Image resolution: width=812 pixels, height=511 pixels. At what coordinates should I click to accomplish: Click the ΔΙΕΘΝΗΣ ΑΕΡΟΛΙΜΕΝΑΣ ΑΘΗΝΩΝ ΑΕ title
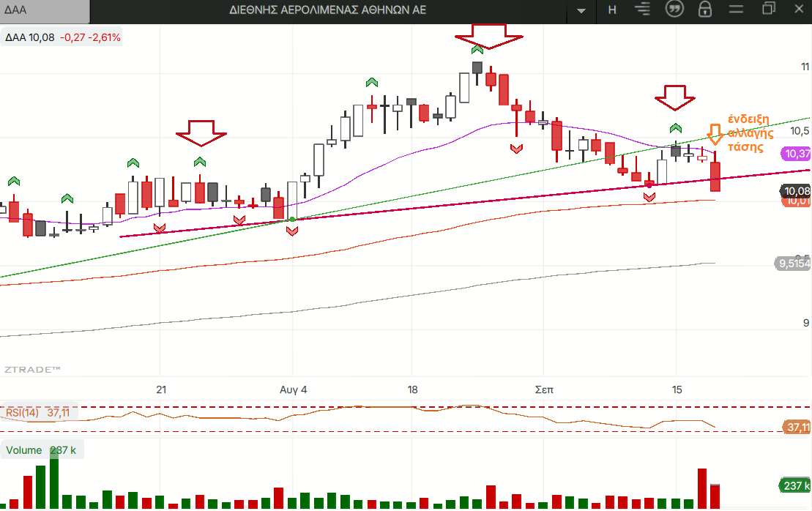[x=327, y=10]
